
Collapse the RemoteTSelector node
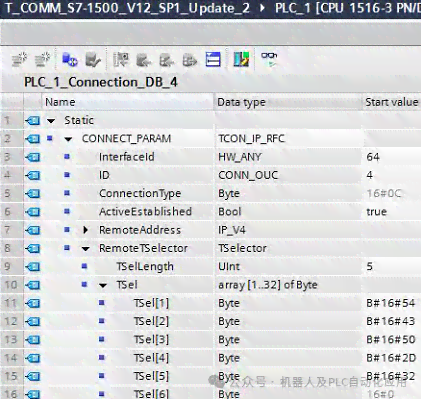(86, 249)
